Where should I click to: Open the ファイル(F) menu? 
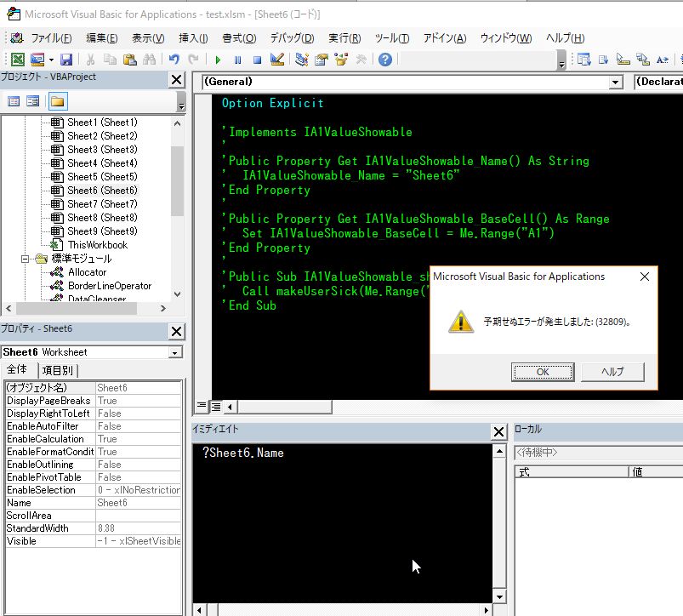point(51,38)
